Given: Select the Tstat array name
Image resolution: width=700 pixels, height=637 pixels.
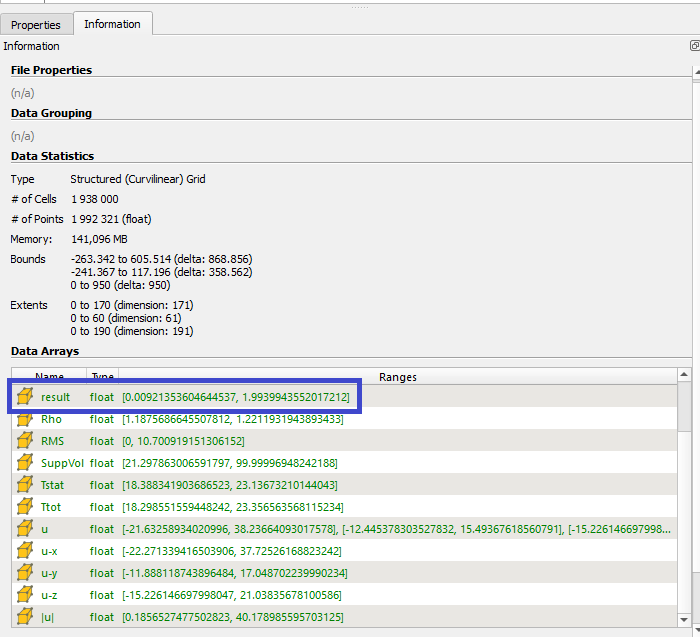Looking at the screenshot, I should click(x=52, y=485).
